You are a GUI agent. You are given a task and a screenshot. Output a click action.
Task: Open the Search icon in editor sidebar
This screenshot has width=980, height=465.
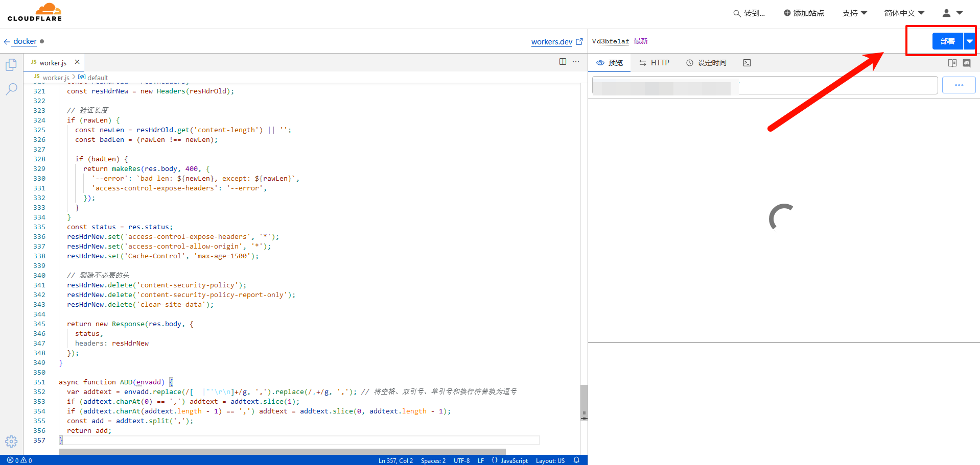[x=11, y=89]
